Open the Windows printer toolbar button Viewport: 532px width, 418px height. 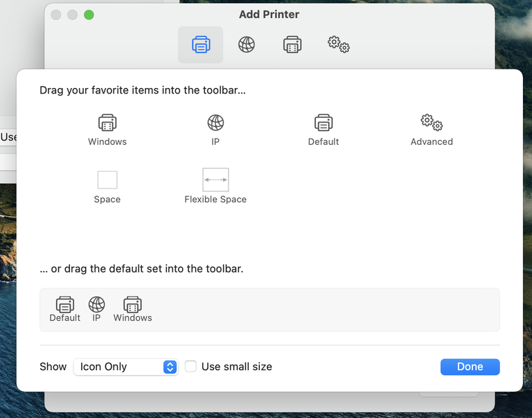tap(292, 45)
